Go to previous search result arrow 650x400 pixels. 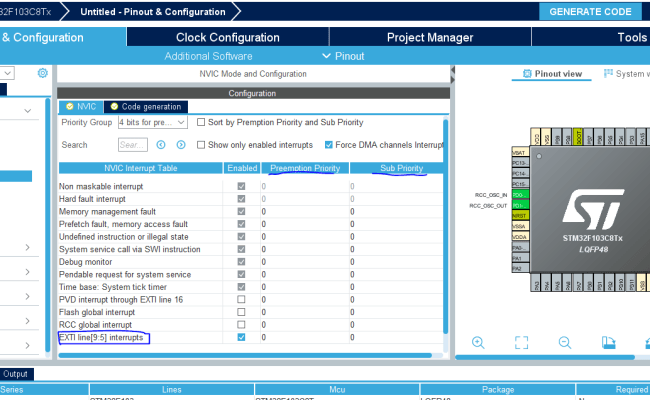click(161, 145)
